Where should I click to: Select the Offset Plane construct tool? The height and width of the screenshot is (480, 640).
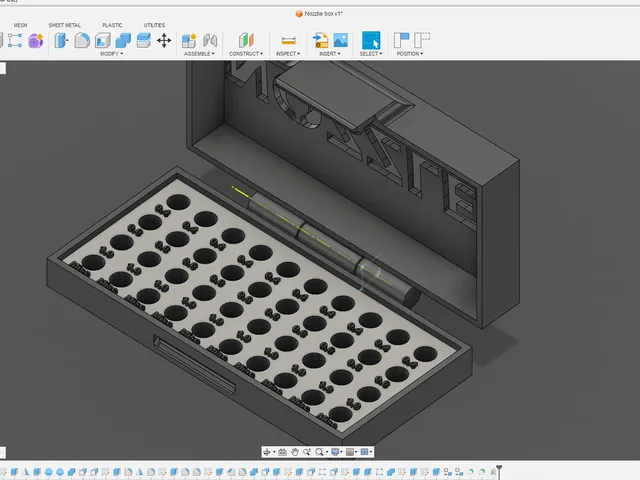pos(246,40)
